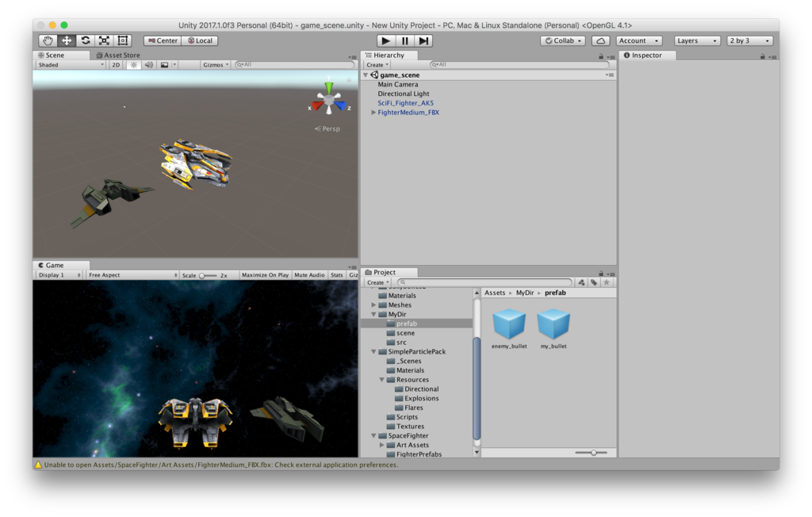This screenshot has width=812, height=517.
Task: Adjust the Game view Scale slider
Action: coord(208,276)
